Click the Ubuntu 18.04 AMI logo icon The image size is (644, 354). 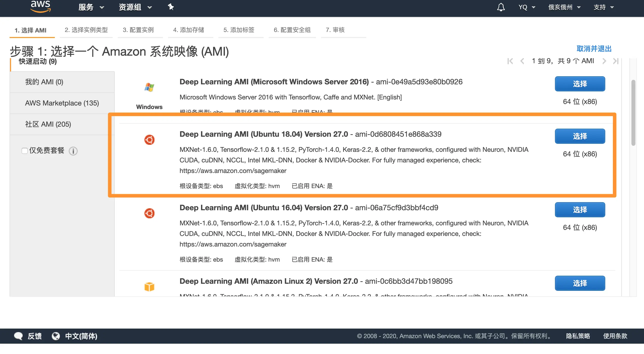(149, 140)
